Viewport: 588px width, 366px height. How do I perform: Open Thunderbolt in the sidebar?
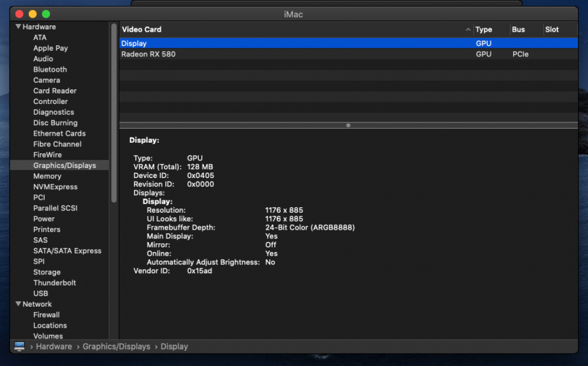coord(54,283)
